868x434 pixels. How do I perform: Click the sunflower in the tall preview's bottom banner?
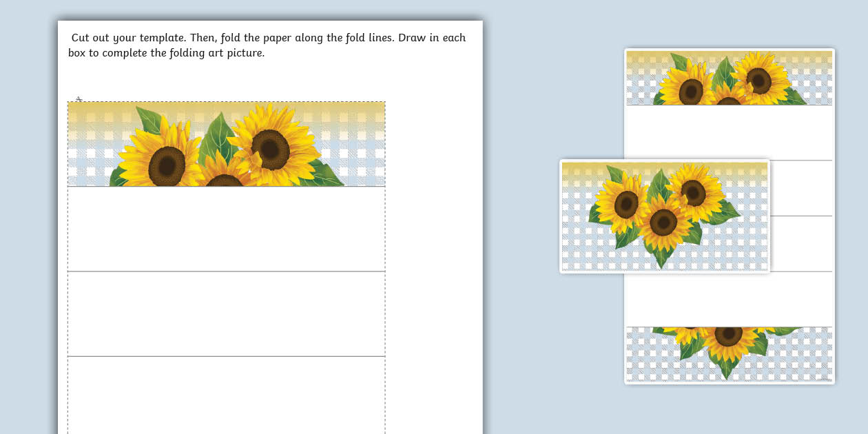coord(727,335)
